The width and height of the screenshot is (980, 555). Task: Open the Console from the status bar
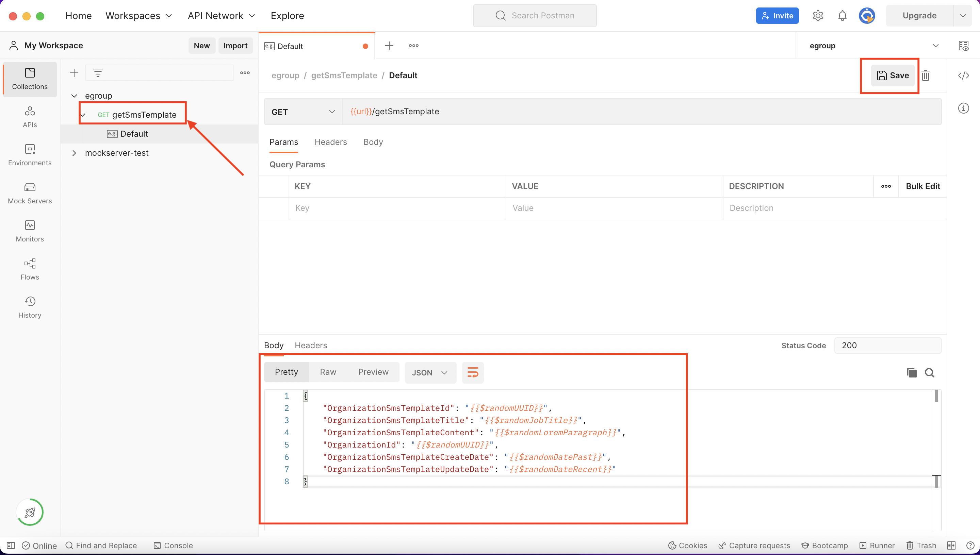pos(173,545)
